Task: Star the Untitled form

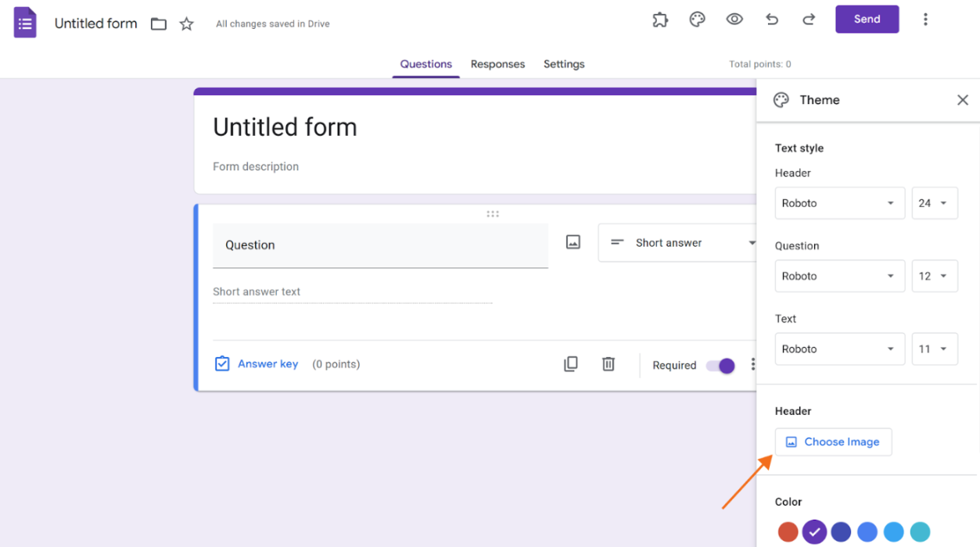Action: (x=186, y=24)
